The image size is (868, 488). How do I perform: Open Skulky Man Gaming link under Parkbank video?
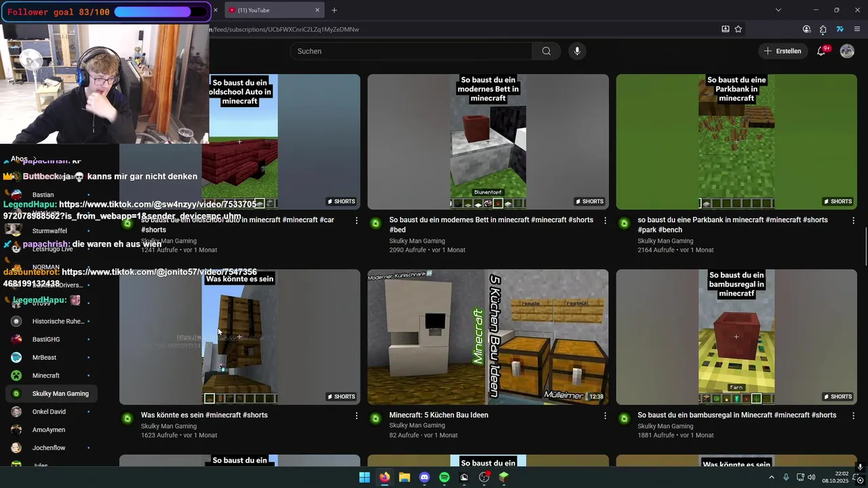[x=665, y=241]
